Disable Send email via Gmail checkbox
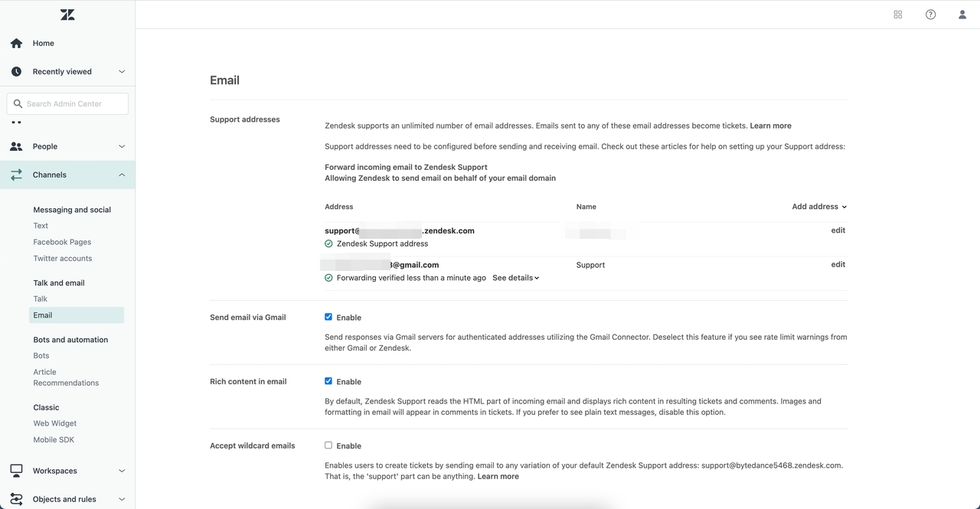Screen dimensions: 980x509 point(328,317)
